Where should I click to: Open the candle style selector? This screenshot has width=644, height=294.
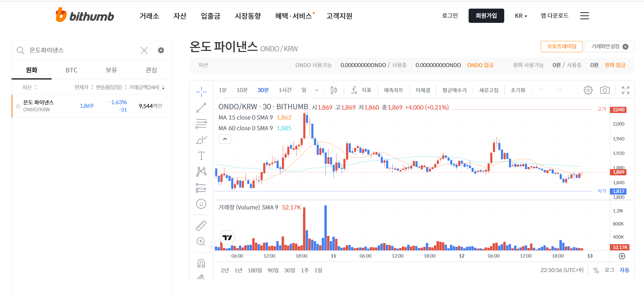tap(333, 90)
